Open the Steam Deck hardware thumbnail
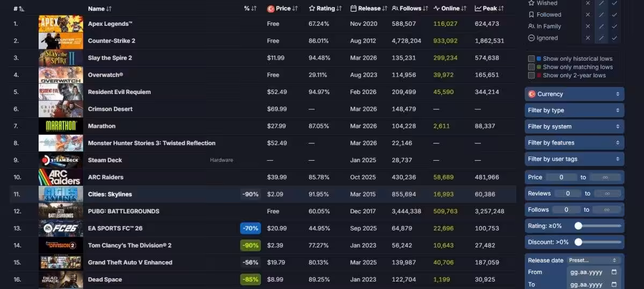The height and width of the screenshot is (289, 644). click(61, 160)
